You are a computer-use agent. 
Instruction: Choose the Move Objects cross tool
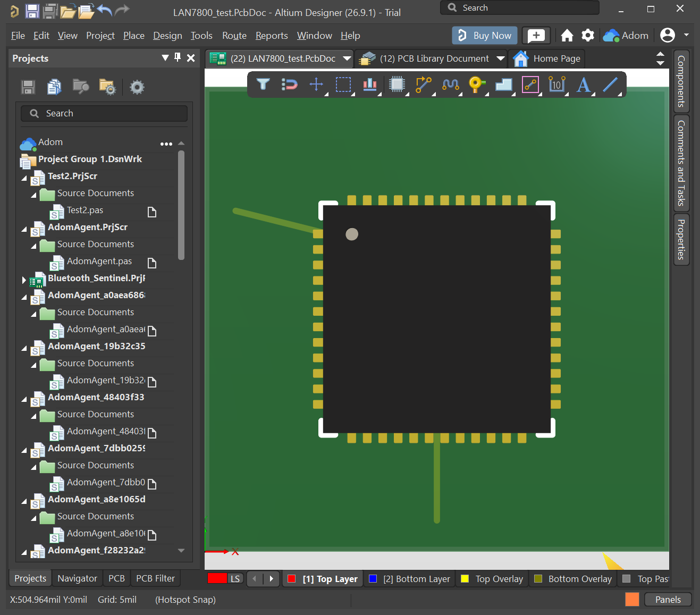click(x=316, y=84)
